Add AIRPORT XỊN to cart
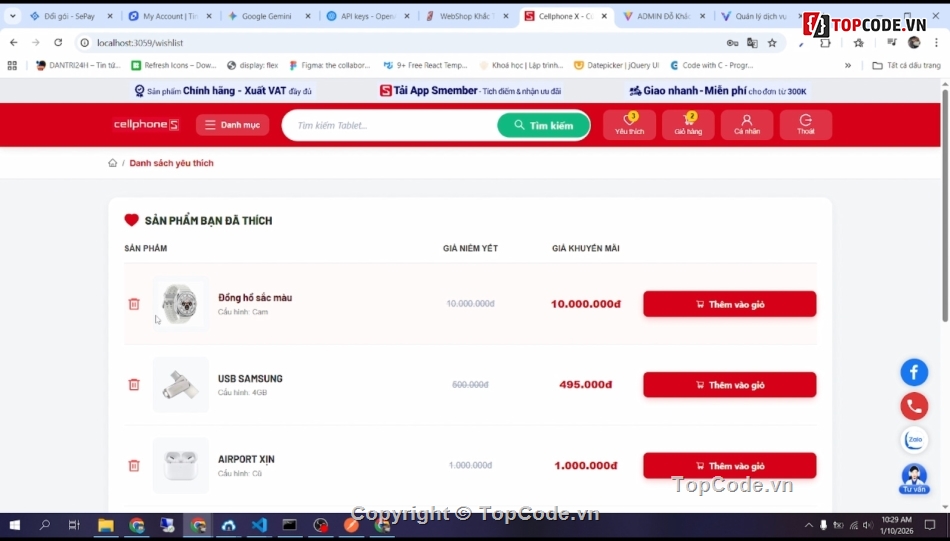 [729, 465]
